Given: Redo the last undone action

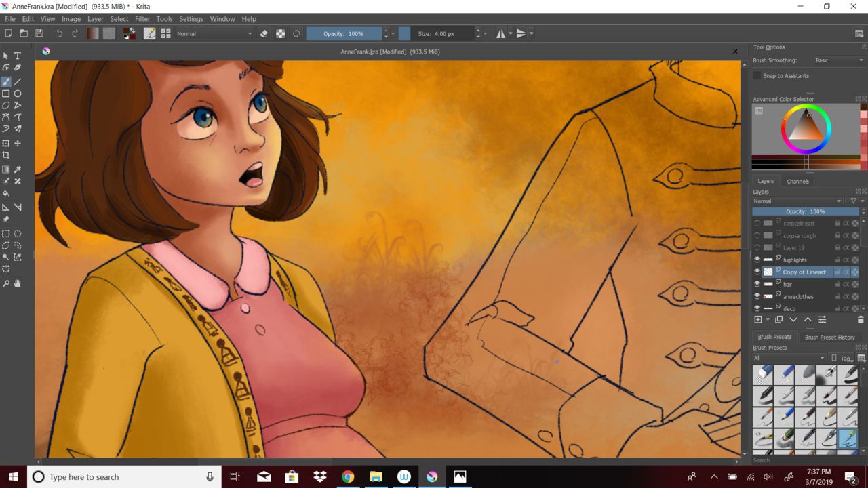Looking at the screenshot, I should (x=75, y=33).
